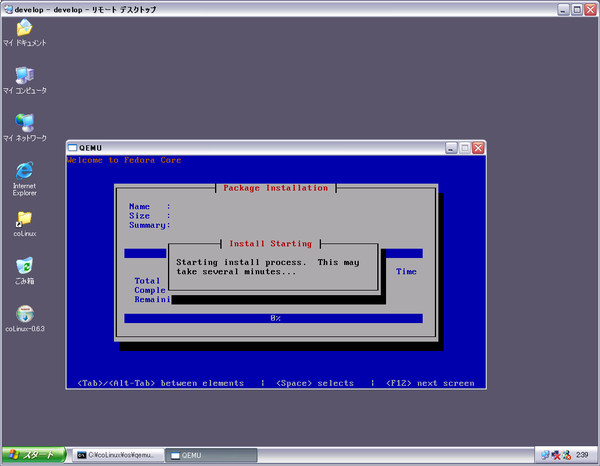Select the ごみ箱 recycle bin icon
The width and height of the screenshot is (600, 466).
click(24, 271)
